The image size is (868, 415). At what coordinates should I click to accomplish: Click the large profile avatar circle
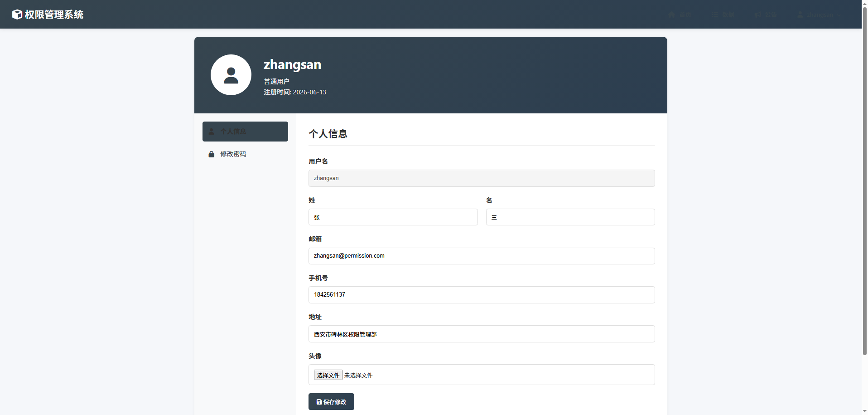(231, 75)
